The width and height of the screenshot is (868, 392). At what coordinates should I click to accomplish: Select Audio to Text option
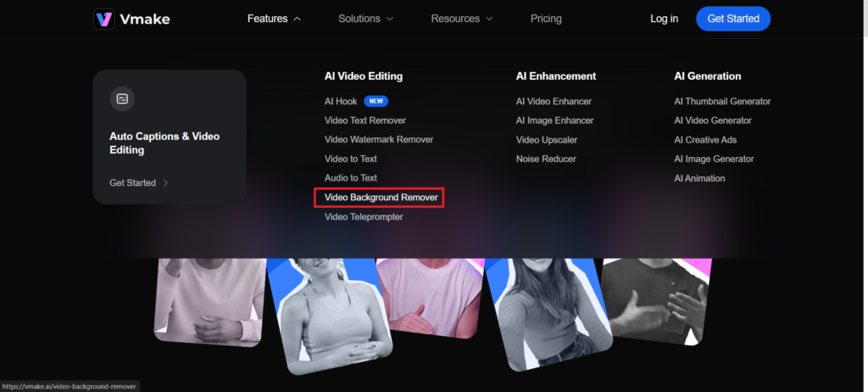(350, 178)
